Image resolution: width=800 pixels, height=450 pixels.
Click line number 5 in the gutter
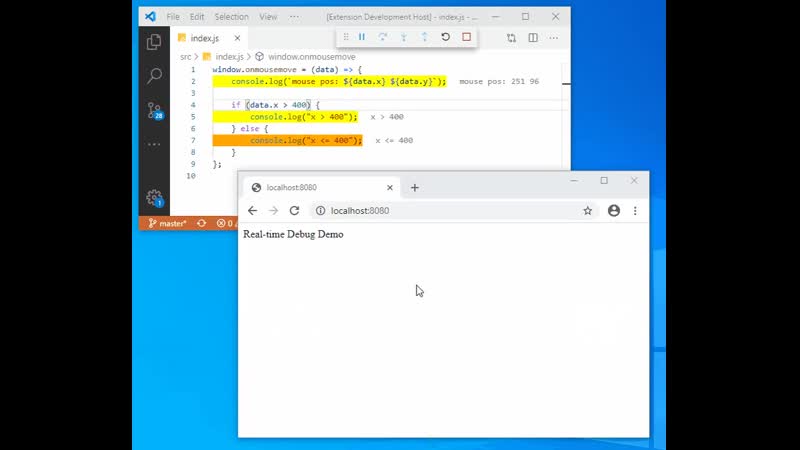pyautogui.click(x=193, y=117)
